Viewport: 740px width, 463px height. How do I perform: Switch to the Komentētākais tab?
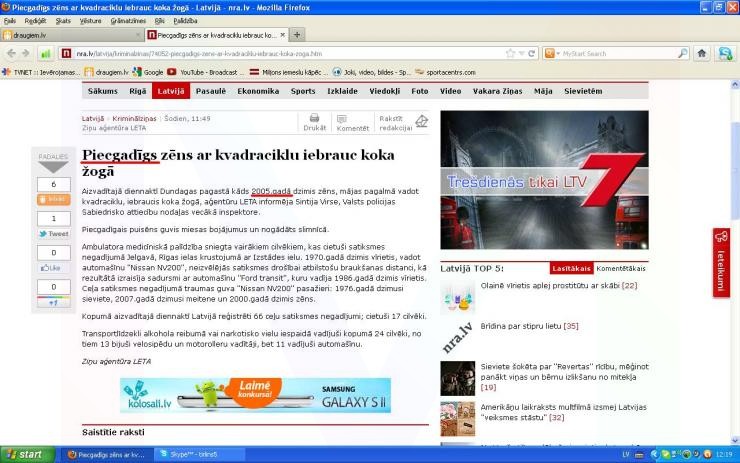[622, 269]
